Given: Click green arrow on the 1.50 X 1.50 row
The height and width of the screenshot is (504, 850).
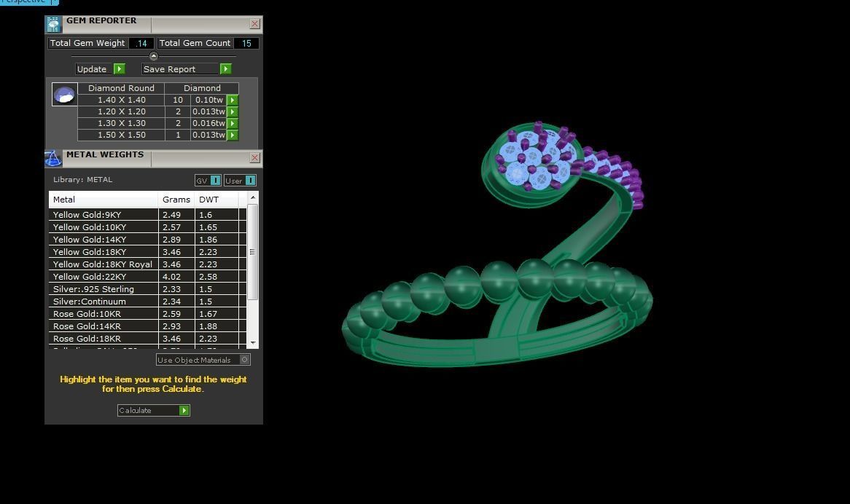Looking at the screenshot, I should point(233,135).
